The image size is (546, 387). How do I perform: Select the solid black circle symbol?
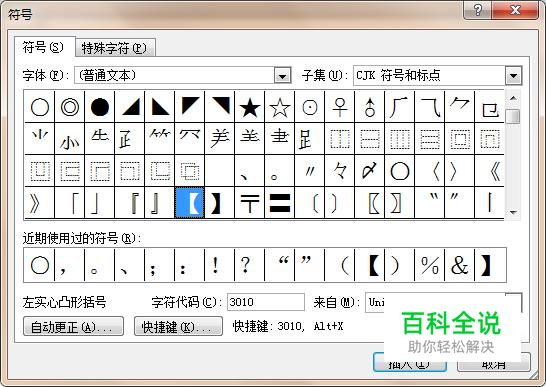pyautogui.click(x=100, y=107)
